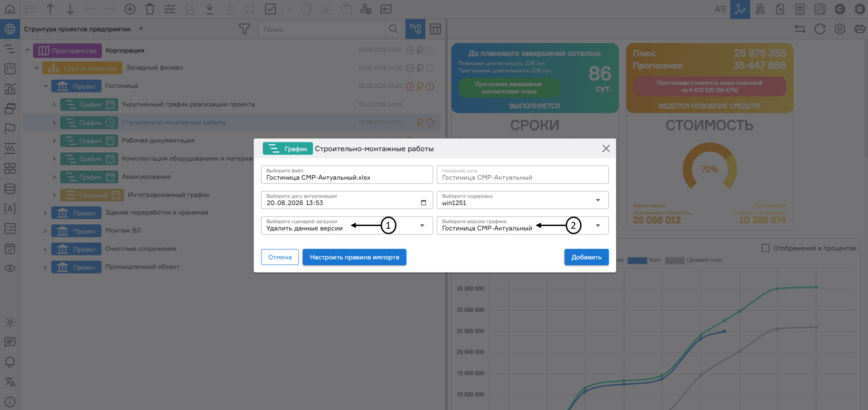Click the Отмена button
This screenshot has height=410, width=868.
point(280,257)
